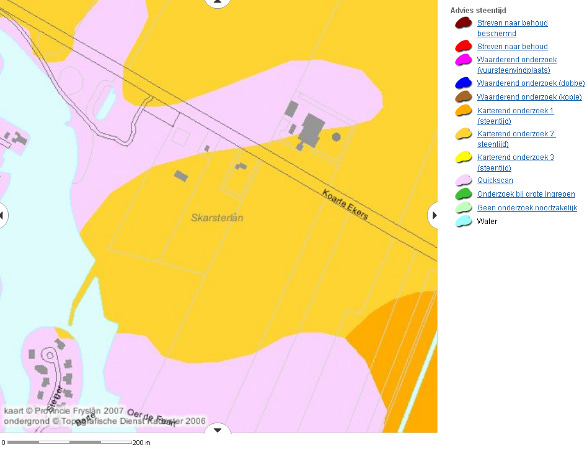Pan the map west with left arrow
Viewport: 587px width, 450px height.
click(x=2, y=215)
